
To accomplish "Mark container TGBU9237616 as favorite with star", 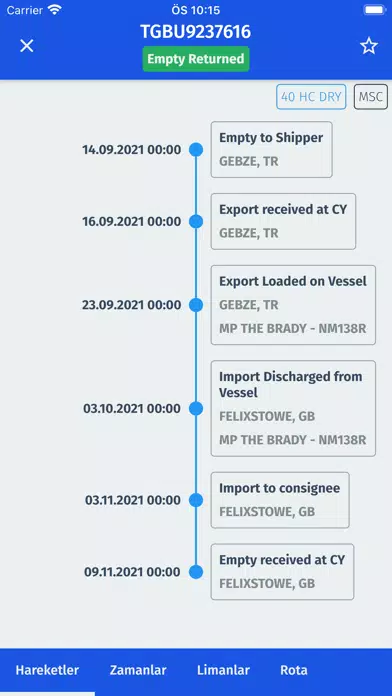I will (368, 46).
